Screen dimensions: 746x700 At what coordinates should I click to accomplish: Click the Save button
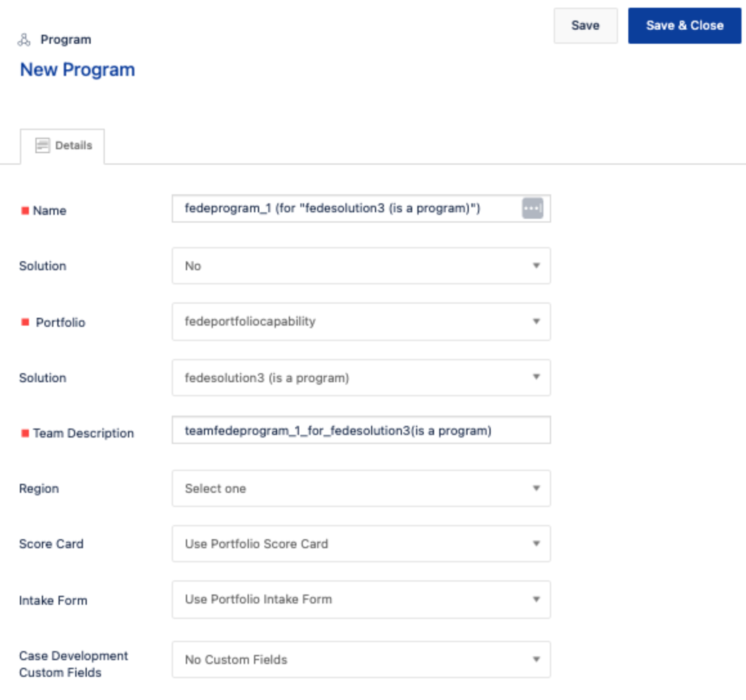point(585,26)
